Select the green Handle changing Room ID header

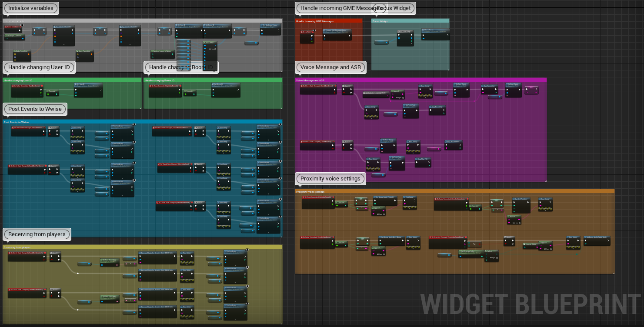pos(213,80)
